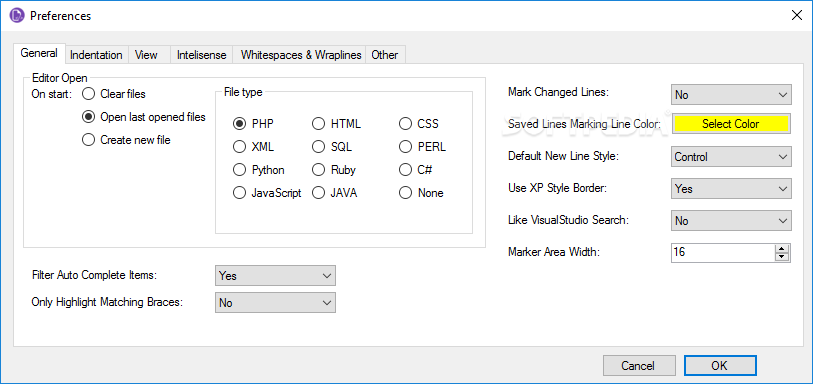Increase Marker Area Width with up arrow
The width and height of the screenshot is (813, 384).
[x=781, y=249]
